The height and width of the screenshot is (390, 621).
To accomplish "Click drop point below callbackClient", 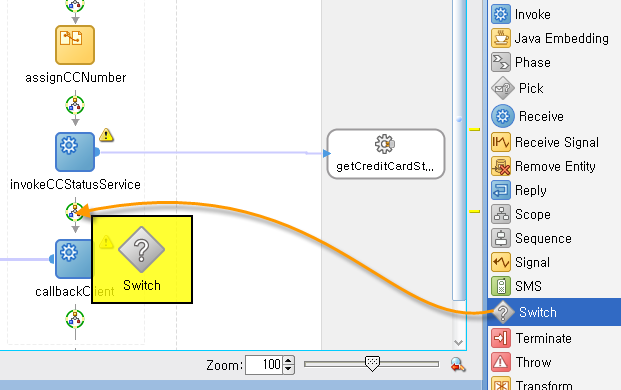I will pos(75,319).
